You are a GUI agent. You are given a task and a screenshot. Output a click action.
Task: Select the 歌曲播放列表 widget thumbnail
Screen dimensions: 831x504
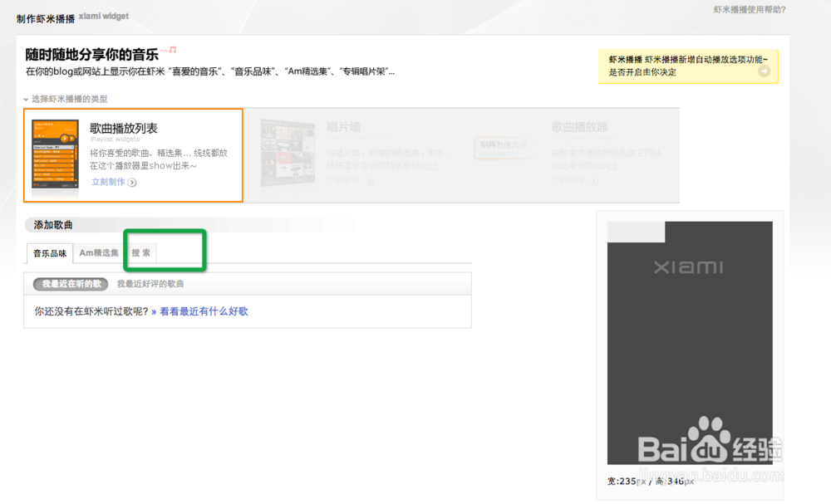coord(55,155)
